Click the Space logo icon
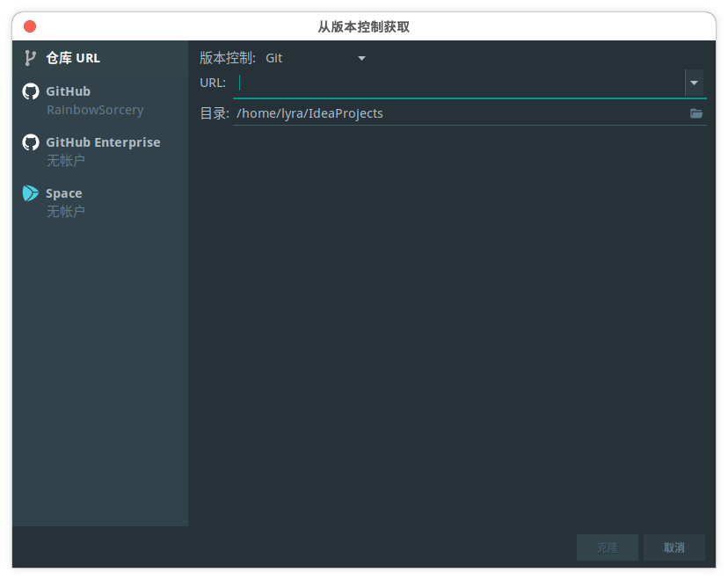 pos(31,193)
